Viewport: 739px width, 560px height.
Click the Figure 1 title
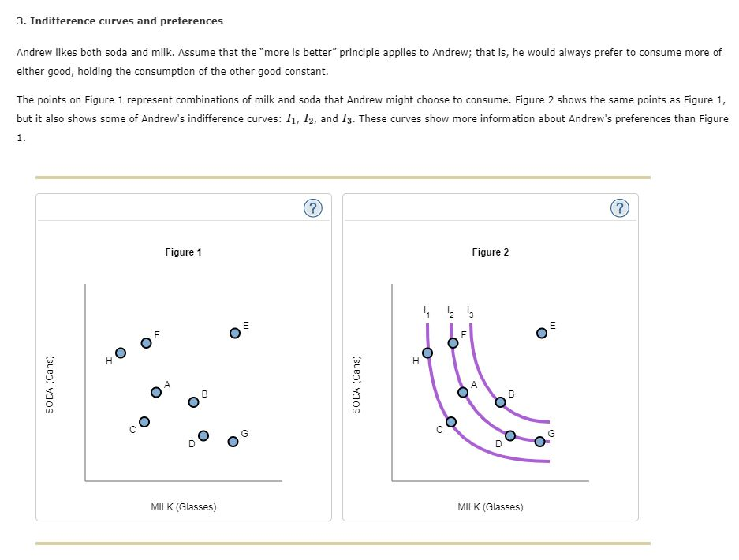click(184, 252)
